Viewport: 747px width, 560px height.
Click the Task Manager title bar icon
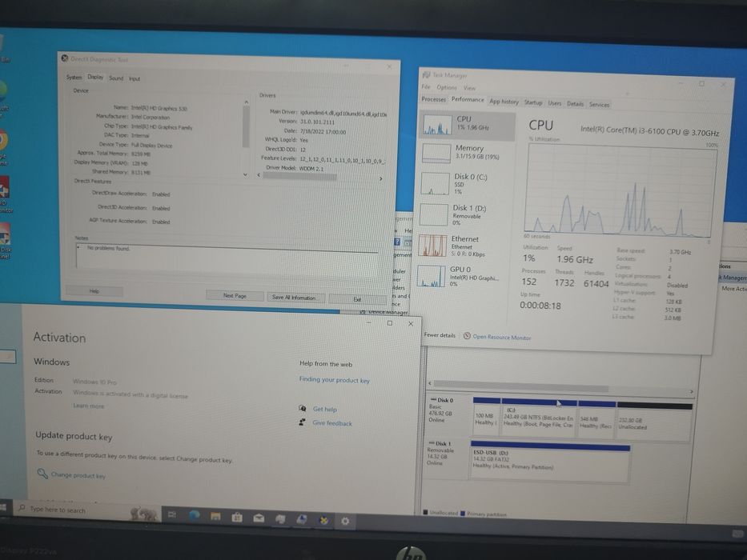click(x=427, y=74)
